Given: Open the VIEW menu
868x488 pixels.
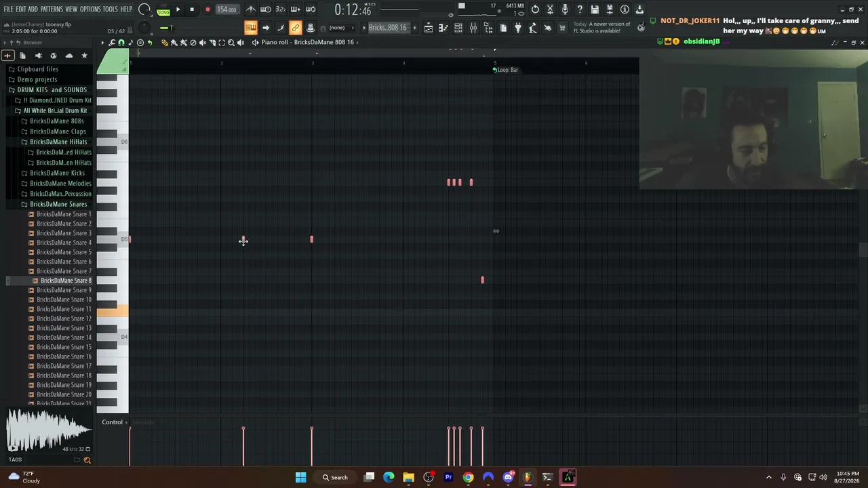Looking at the screenshot, I should (x=72, y=9).
